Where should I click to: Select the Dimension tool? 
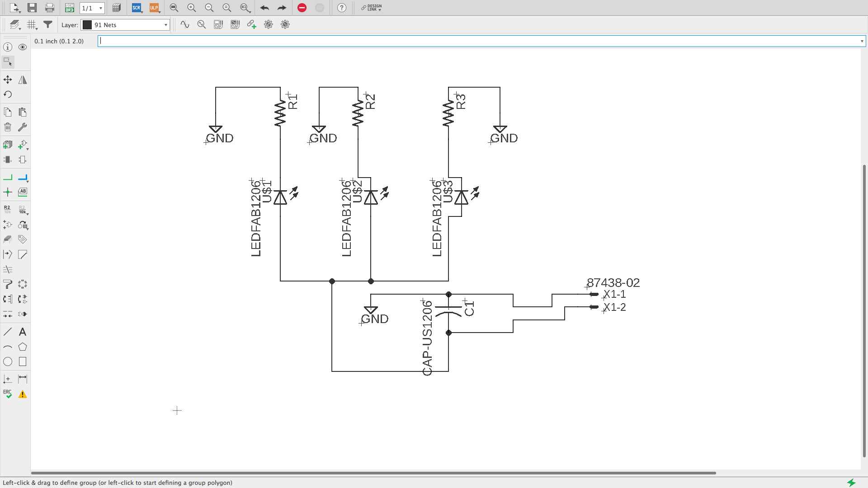click(x=23, y=379)
